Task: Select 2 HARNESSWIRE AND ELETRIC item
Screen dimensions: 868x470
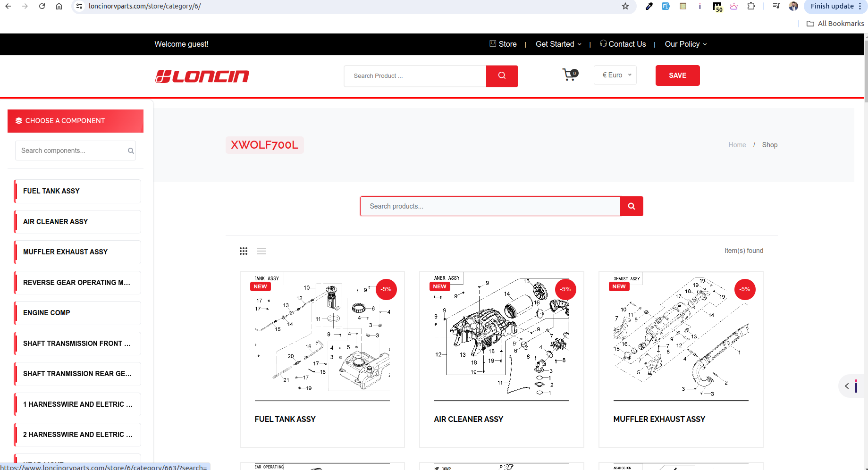Action: 77,435
